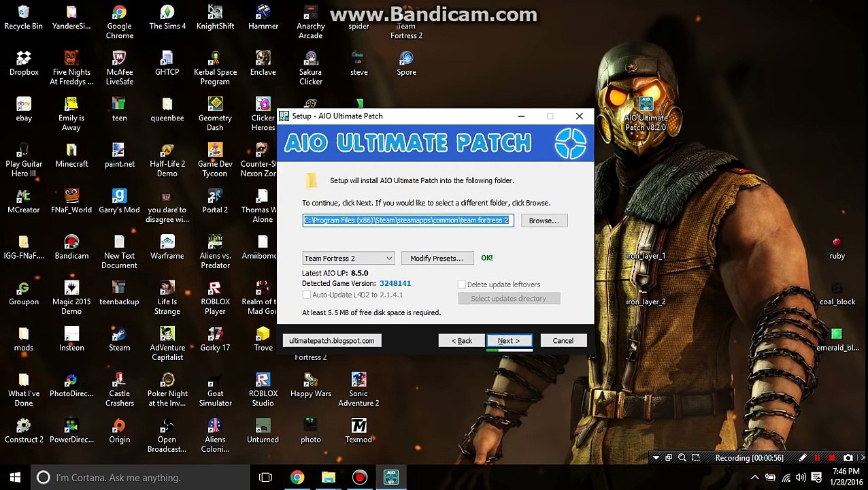The height and width of the screenshot is (490, 868).
Task: Click Bandicam magnifier search icon
Action: 682,458
